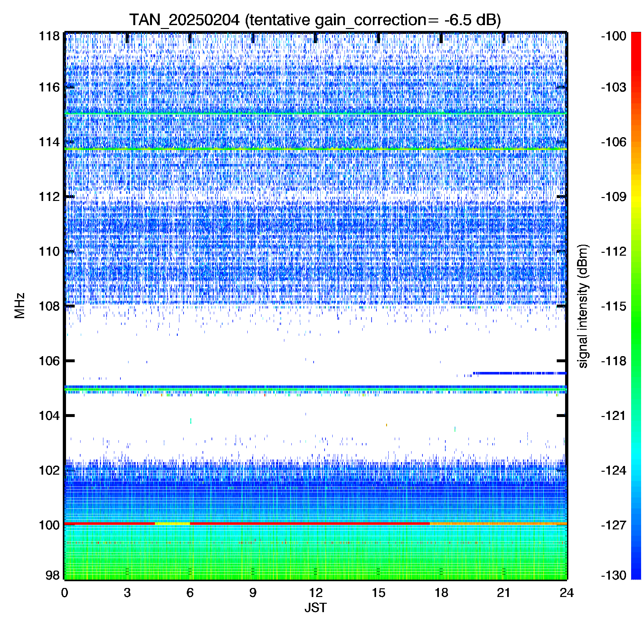Click the 24 hour tick label

[x=566, y=593]
